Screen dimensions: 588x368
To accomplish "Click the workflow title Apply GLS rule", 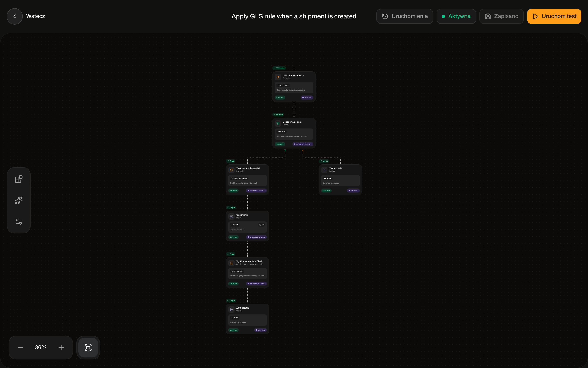I will [x=294, y=16].
